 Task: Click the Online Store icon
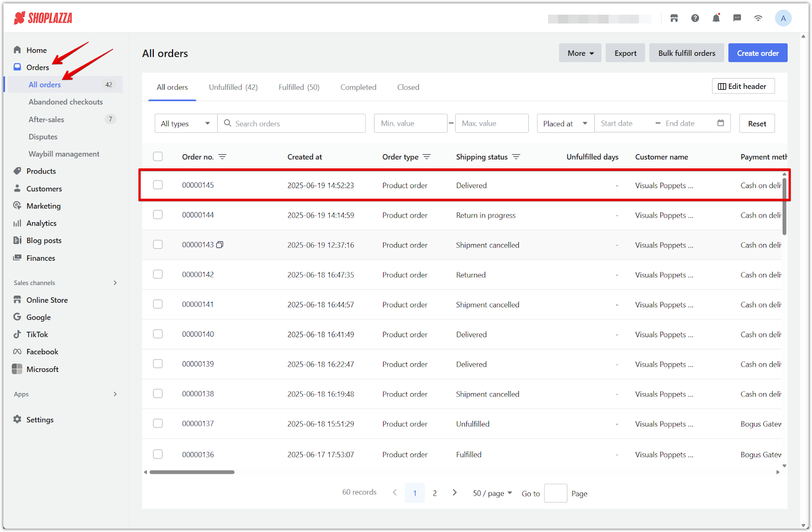coord(17,300)
